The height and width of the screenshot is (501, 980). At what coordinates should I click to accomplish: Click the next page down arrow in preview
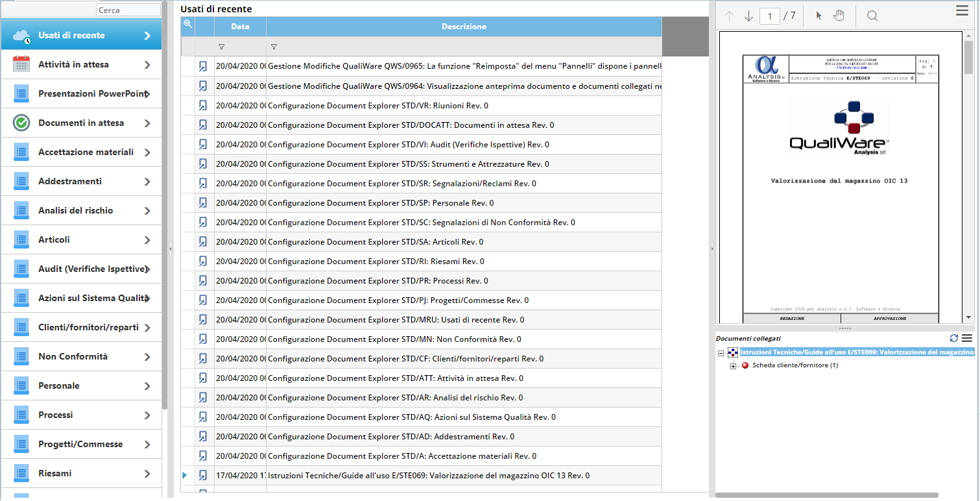point(748,16)
